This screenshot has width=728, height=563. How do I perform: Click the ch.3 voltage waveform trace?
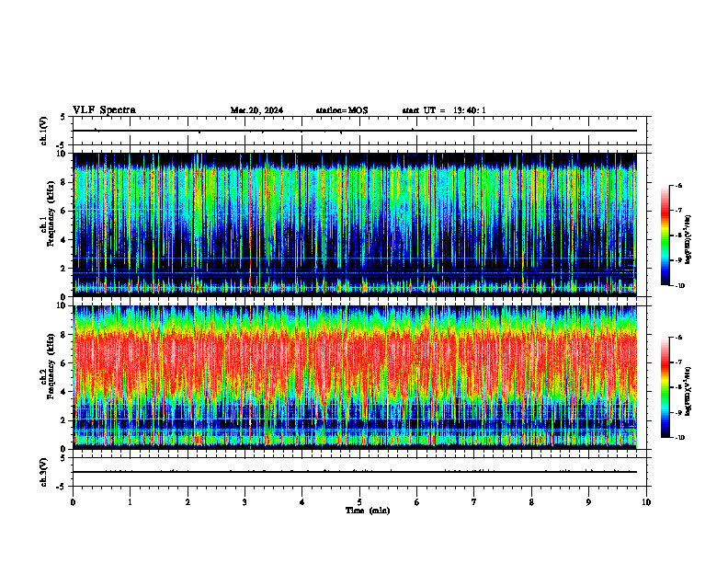(x=355, y=472)
